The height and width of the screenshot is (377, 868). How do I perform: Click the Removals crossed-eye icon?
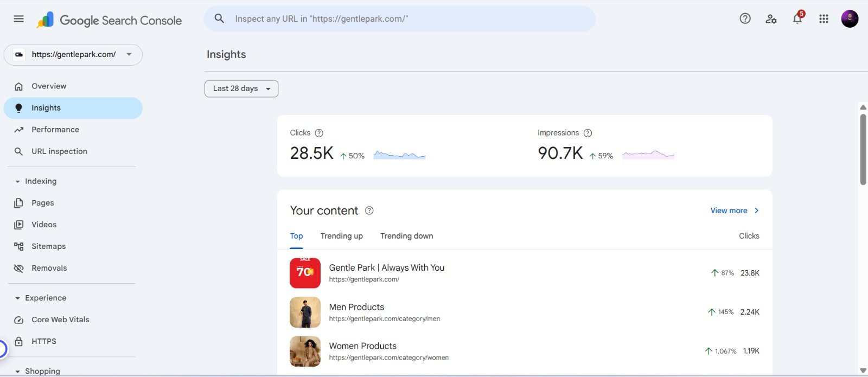18,268
